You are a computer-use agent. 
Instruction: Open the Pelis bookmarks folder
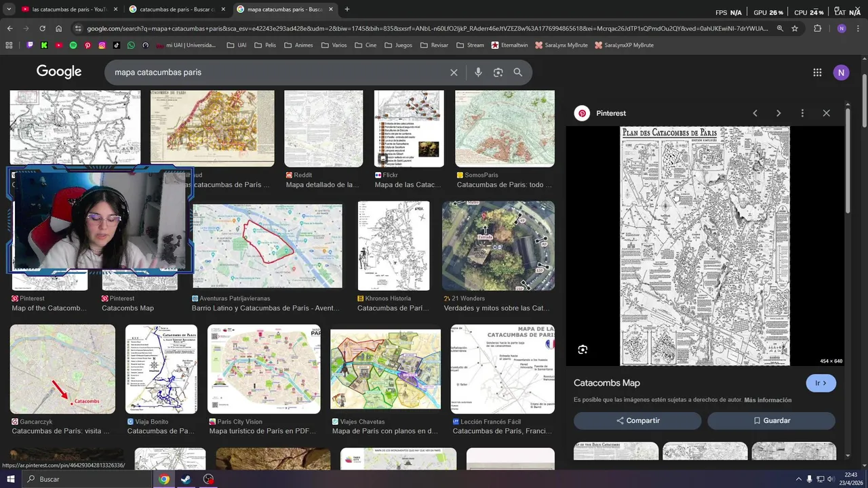point(265,45)
